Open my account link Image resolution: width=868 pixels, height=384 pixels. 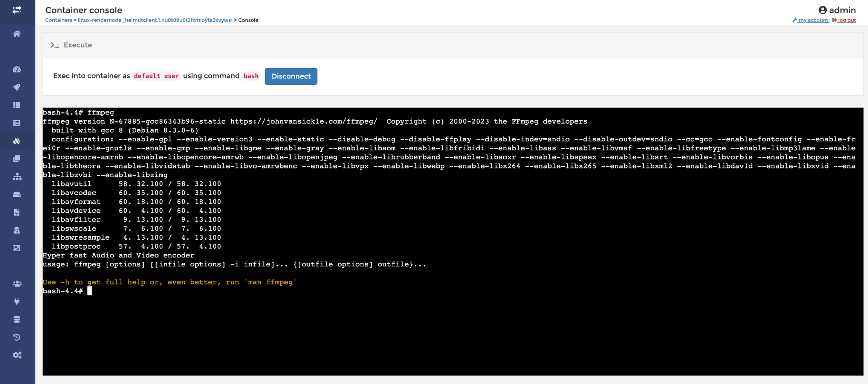click(x=813, y=20)
